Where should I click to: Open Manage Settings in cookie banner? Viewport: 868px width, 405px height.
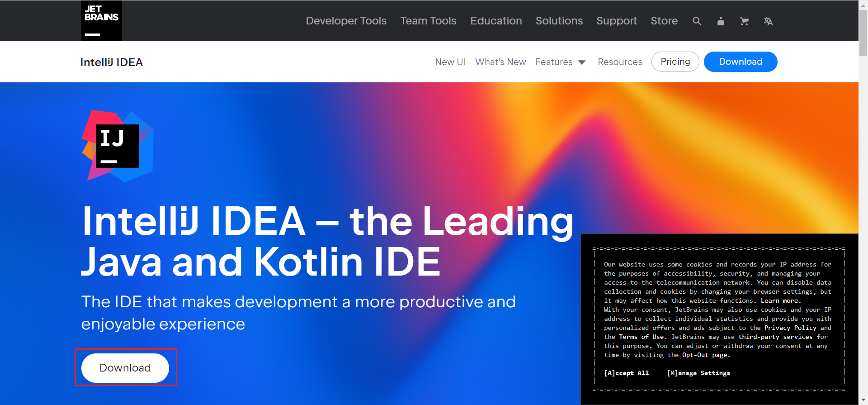coord(698,373)
